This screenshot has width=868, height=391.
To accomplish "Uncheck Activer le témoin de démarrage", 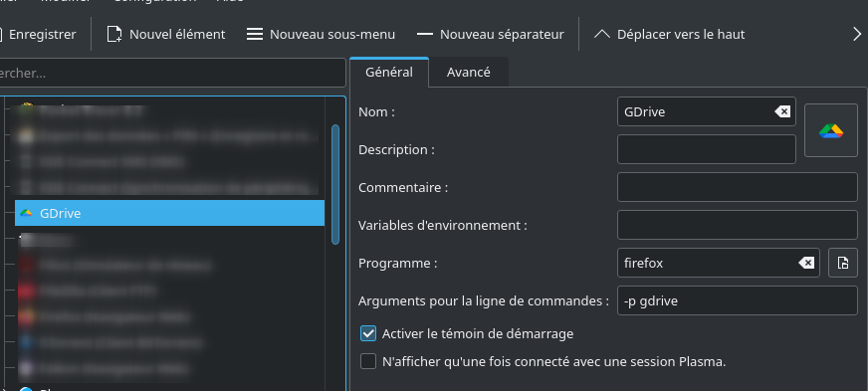I will tap(368, 333).
